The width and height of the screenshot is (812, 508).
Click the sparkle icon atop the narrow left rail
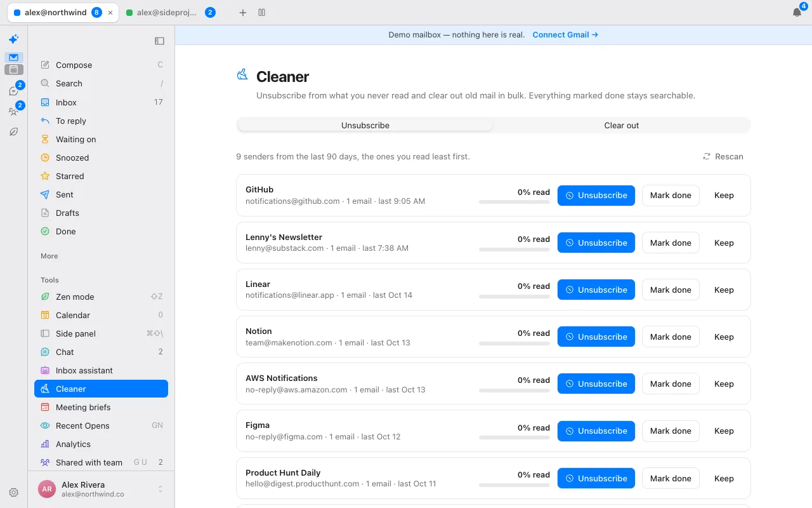click(13, 39)
